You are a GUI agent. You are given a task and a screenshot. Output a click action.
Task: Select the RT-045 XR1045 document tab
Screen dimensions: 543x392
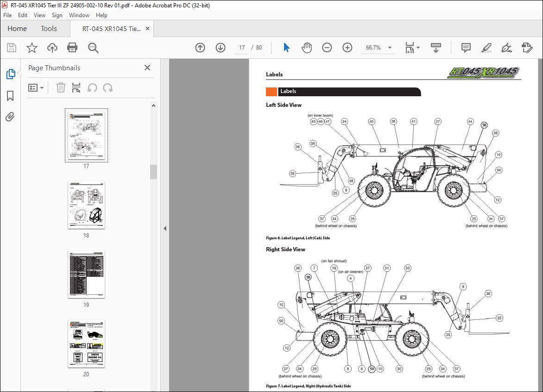tap(112, 29)
